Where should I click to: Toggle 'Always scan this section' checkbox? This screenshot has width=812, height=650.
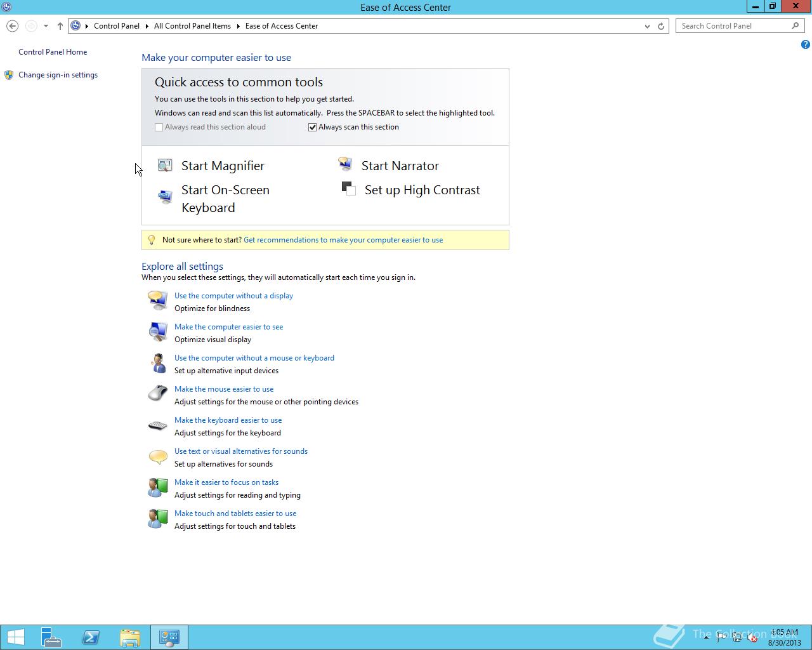coord(312,127)
